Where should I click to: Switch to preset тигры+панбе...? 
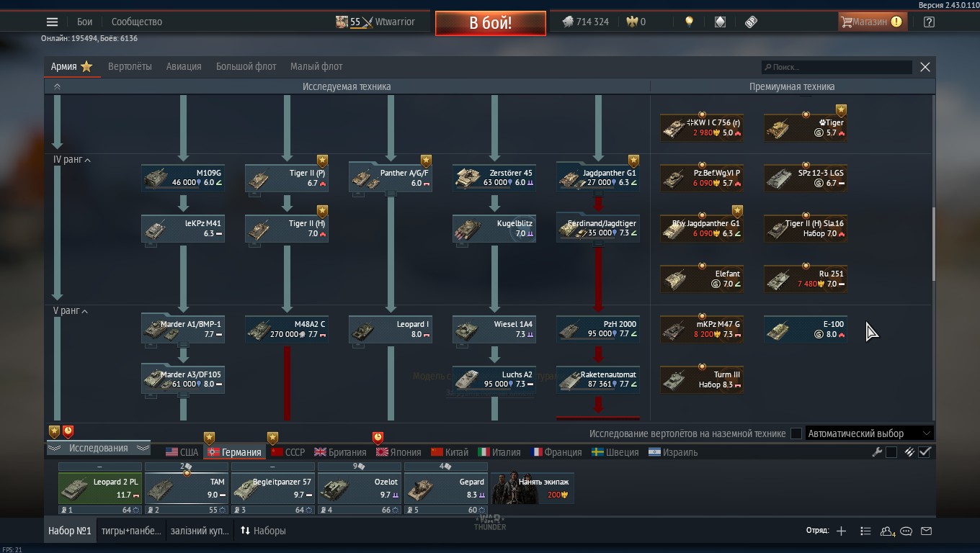click(x=131, y=531)
